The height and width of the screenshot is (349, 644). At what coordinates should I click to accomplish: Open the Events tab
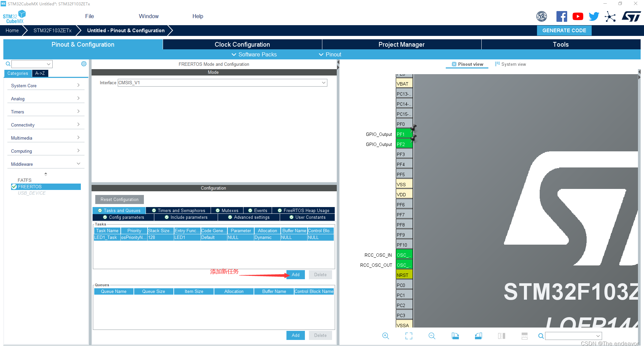258,210
